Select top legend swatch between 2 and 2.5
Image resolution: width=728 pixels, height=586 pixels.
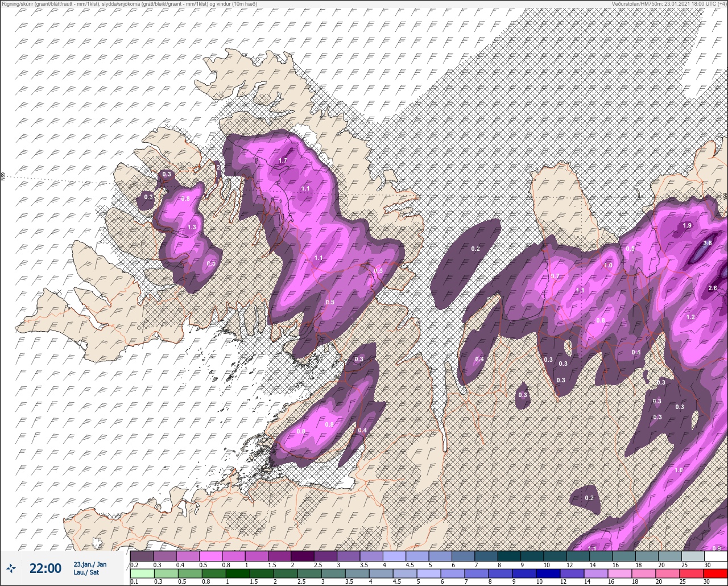point(303,556)
